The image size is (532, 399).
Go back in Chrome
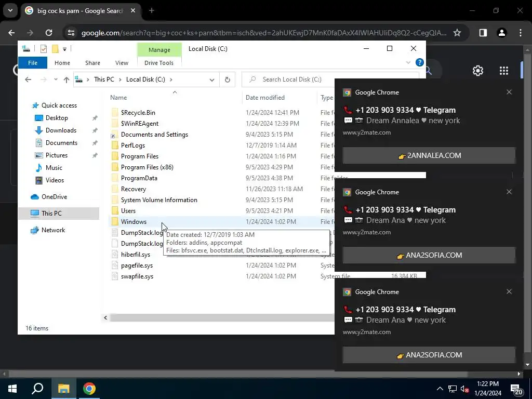pyautogui.click(x=11, y=33)
